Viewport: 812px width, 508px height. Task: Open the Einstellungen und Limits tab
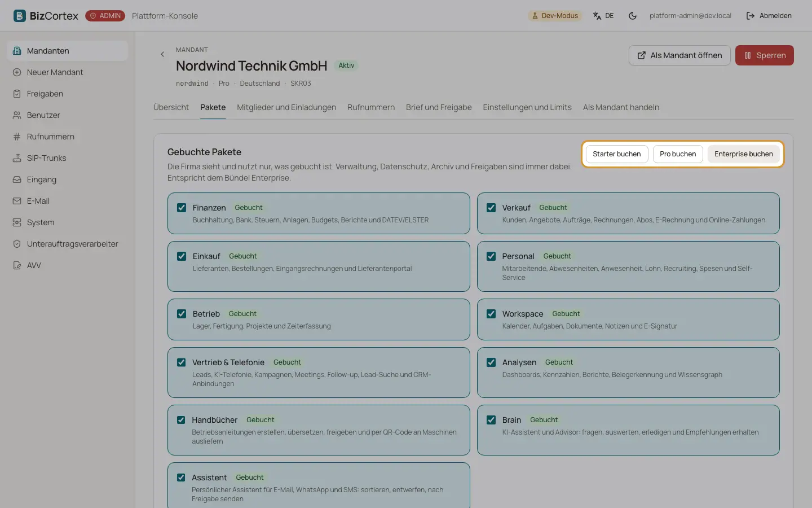[x=527, y=107]
